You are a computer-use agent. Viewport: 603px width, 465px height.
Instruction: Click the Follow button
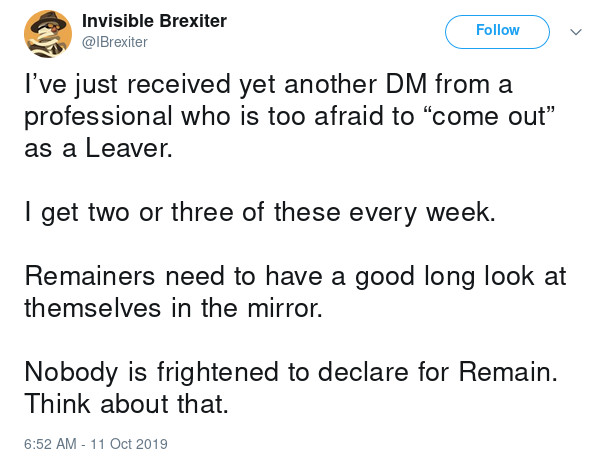coord(497,32)
